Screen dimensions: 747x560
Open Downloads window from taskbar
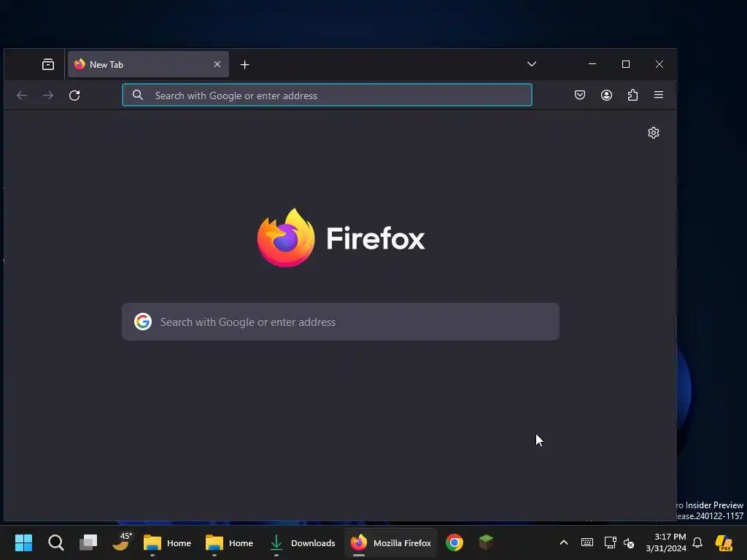(x=301, y=542)
